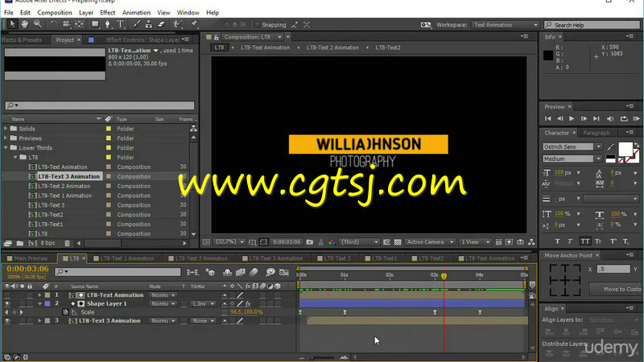Open the Animation menu
The image size is (644, 362).
coord(136,13)
